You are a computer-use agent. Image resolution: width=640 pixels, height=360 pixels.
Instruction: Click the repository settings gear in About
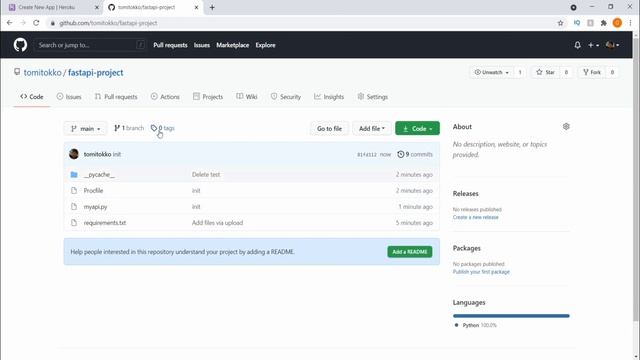pyautogui.click(x=566, y=127)
